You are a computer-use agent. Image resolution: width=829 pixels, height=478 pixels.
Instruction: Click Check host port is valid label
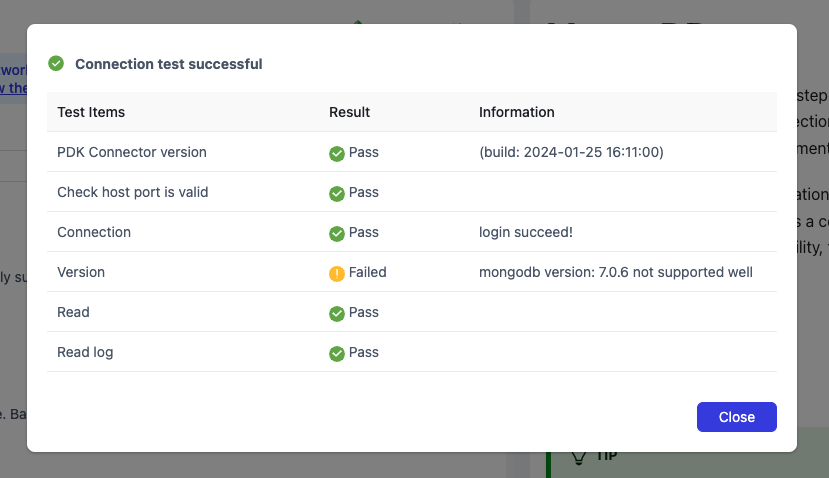point(132,192)
